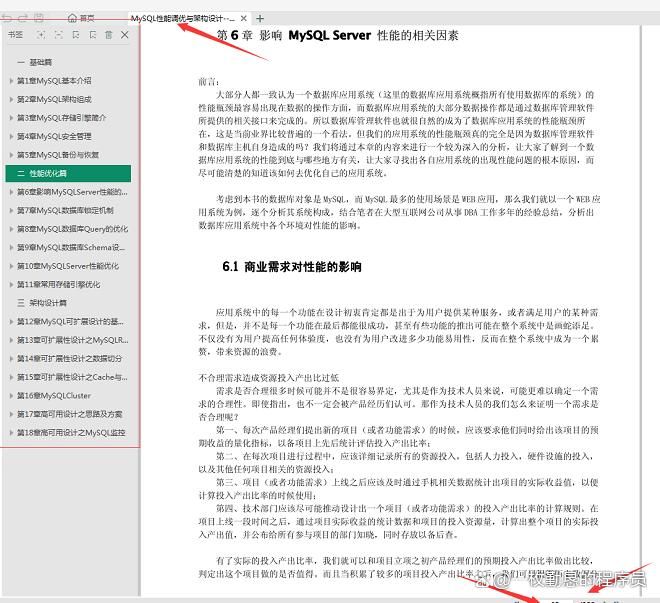Open bookmark 第11章常用存储引擎优化
The height and width of the screenshot is (603, 660).
pyautogui.click(x=59, y=284)
